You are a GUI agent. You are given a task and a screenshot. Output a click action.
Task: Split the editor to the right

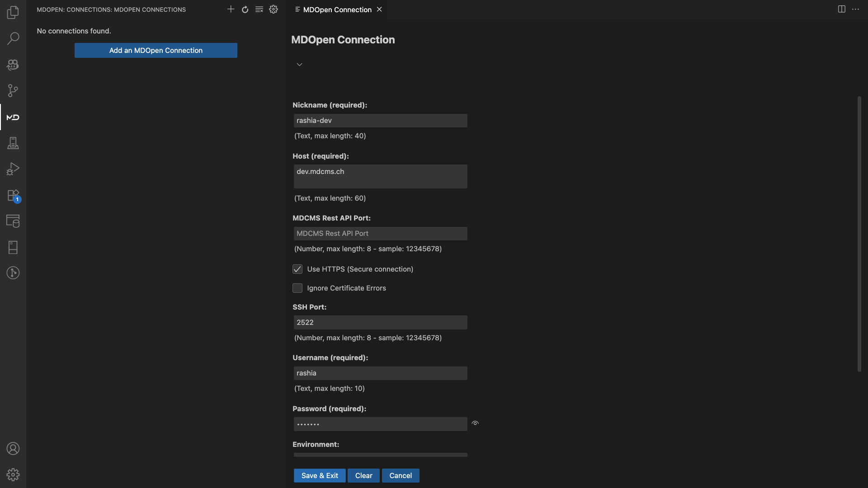coord(841,9)
